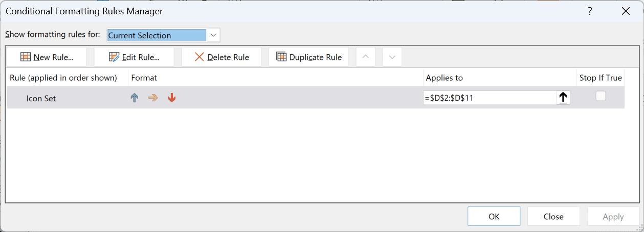The image size is (644, 232).
Task: Duplicate the selected rule
Action: [309, 57]
